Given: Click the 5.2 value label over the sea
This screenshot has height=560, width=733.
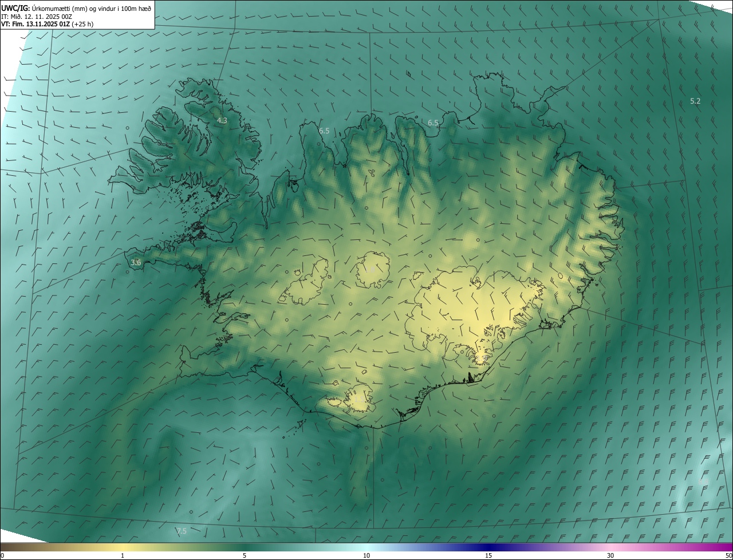Looking at the screenshot, I should click(695, 101).
